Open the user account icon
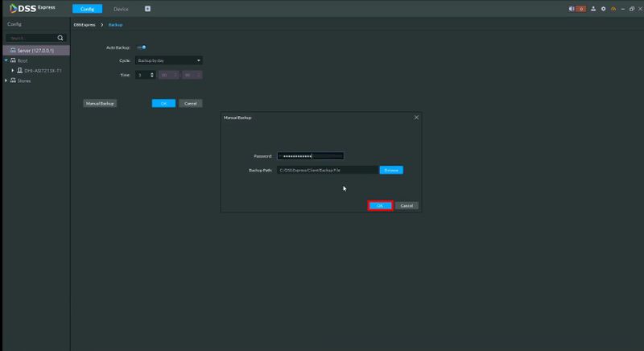644x351 pixels. (593, 9)
